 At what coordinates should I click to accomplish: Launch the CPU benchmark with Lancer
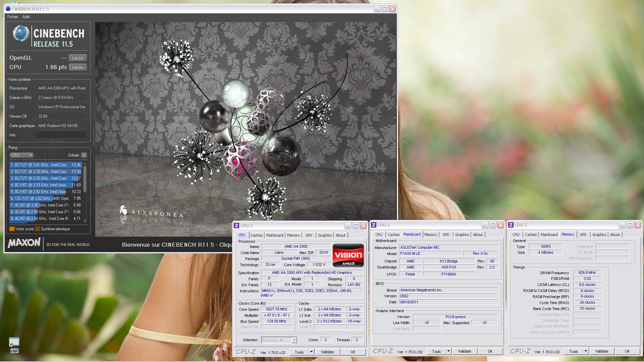click(78, 67)
